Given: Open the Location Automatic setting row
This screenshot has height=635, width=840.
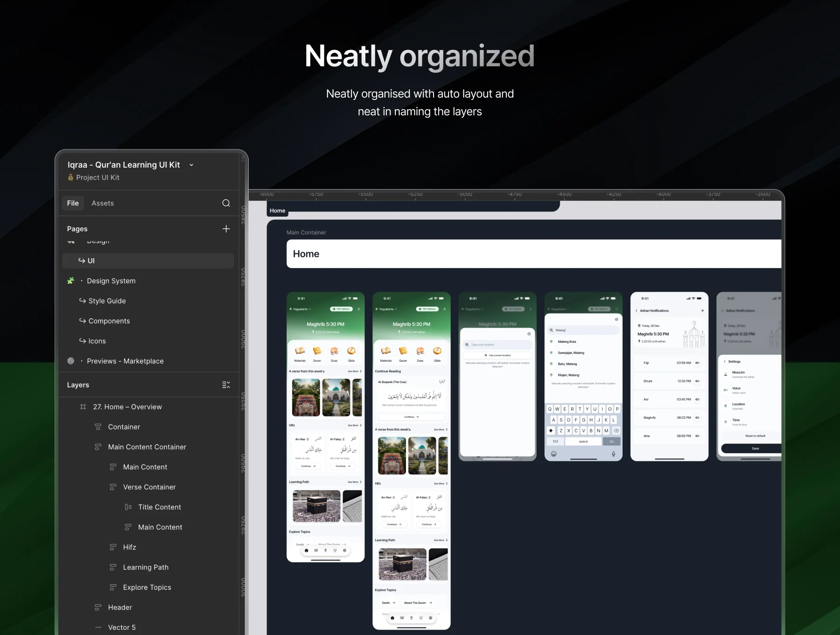Looking at the screenshot, I should (x=751, y=406).
